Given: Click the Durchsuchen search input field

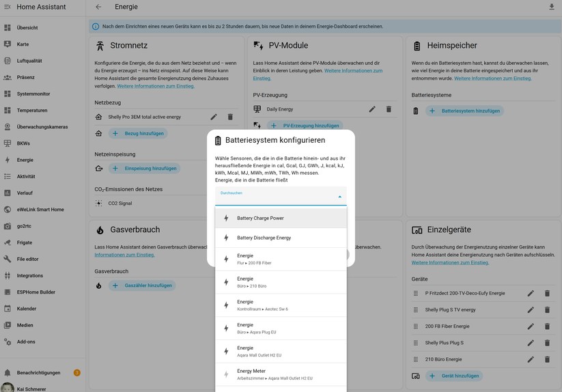Looking at the screenshot, I should click(x=273, y=198).
